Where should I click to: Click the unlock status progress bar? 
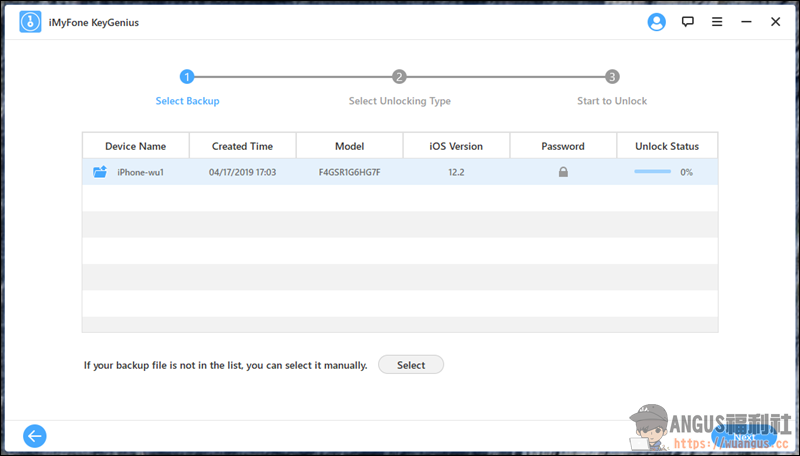pyautogui.click(x=652, y=172)
